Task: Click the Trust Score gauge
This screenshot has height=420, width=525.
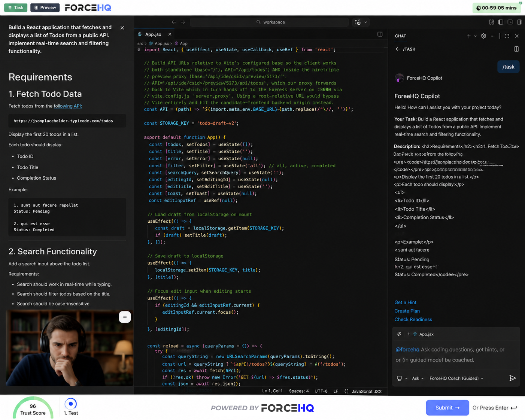Action: [x=33, y=407]
